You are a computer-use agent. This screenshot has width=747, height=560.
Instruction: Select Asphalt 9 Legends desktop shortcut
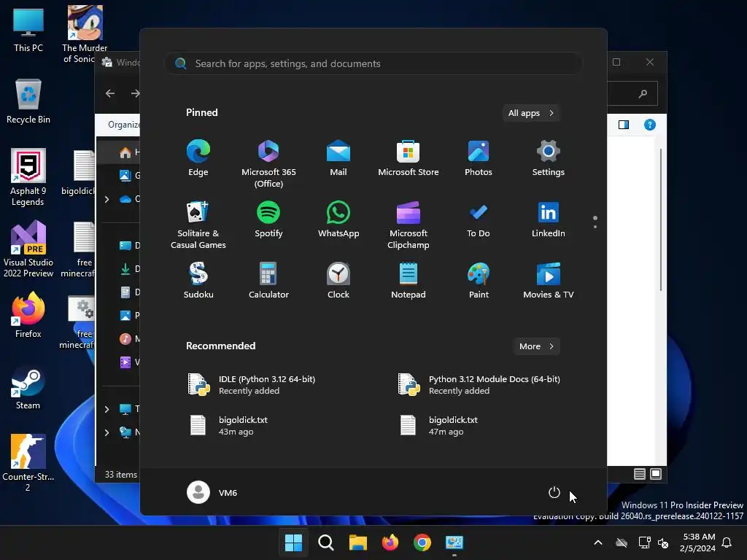tap(28, 177)
